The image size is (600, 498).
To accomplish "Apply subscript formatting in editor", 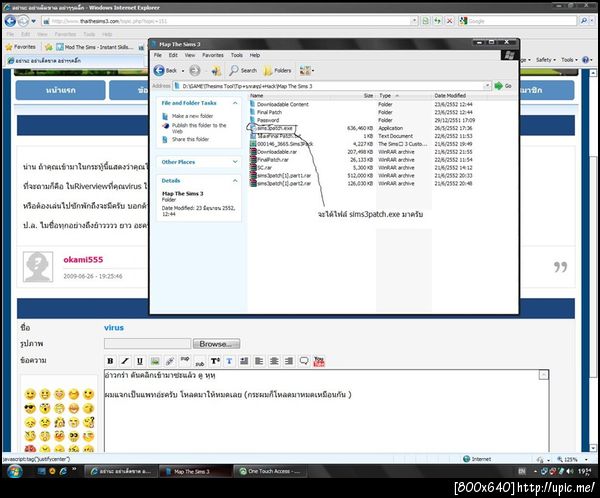I will 200,361.
